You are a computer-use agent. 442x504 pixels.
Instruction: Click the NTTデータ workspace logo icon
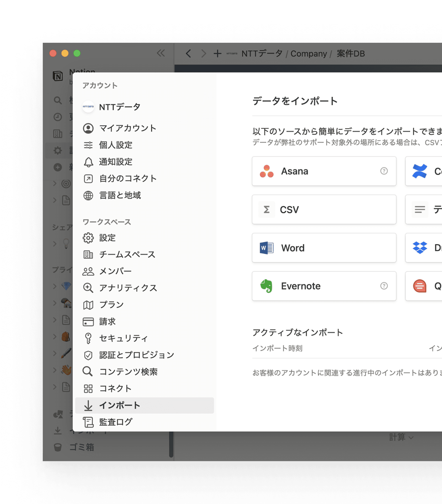click(x=88, y=107)
